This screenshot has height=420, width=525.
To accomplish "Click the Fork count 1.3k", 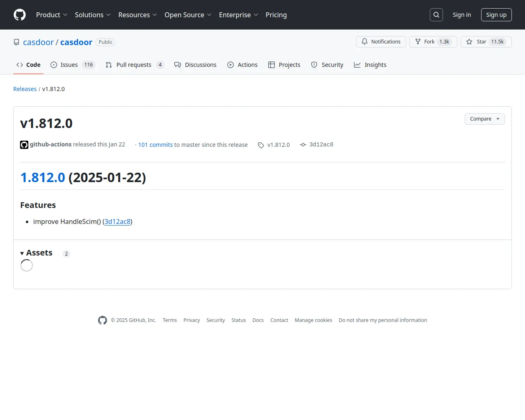I will tap(444, 42).
